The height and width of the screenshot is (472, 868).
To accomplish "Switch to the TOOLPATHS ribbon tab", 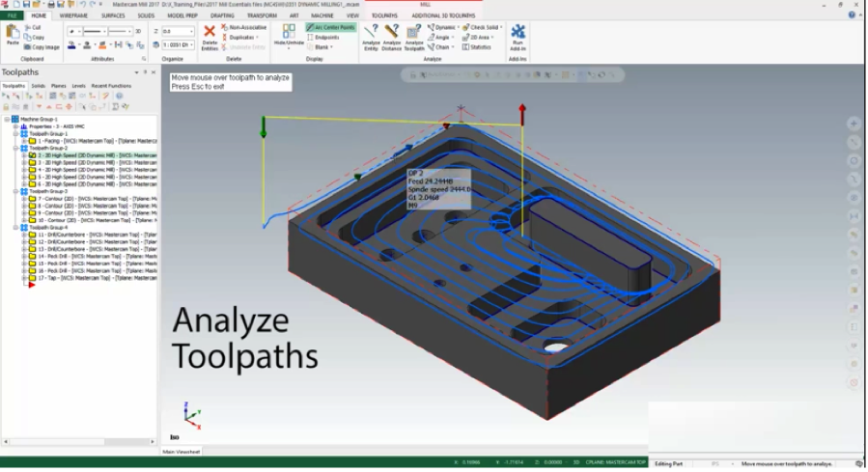I will [x=384, y=15].
